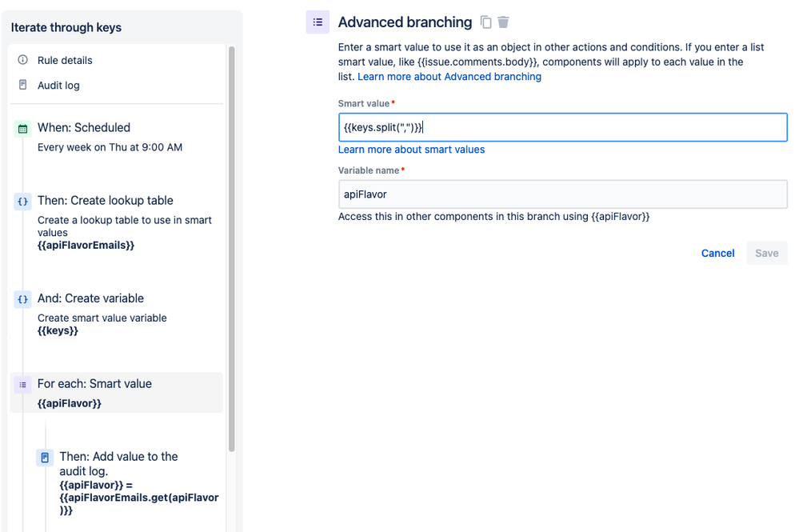The width and height of the screenshot is (799, 532).
Task: Open Learn more about smart values link
Action: (x=411, y=150)
